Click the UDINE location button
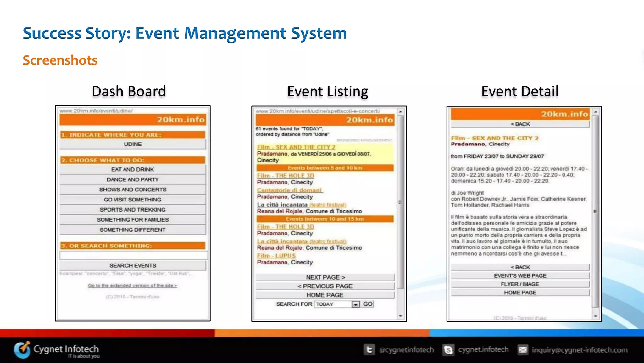 pos(133,144)
